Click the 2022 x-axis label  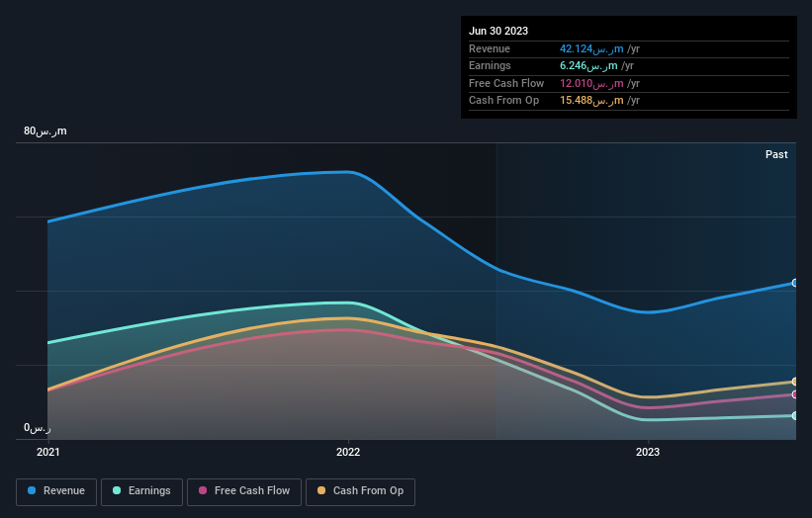(348, 453)
